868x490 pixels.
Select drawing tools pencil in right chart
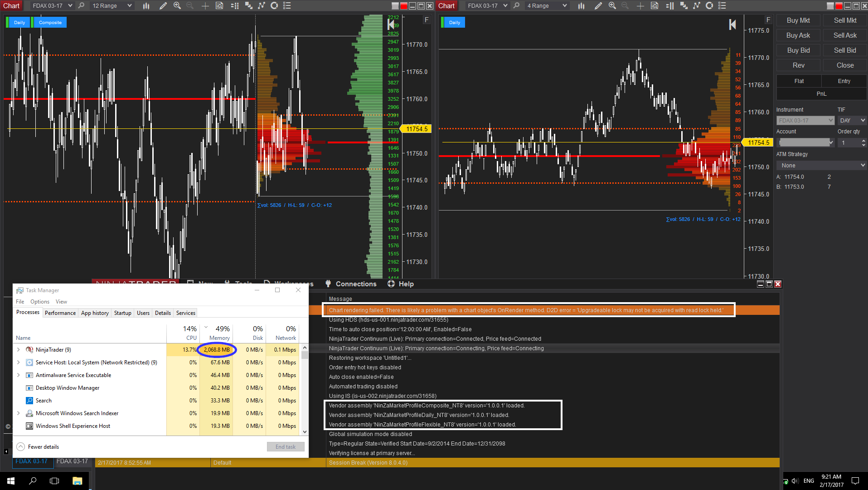point(598,6)
